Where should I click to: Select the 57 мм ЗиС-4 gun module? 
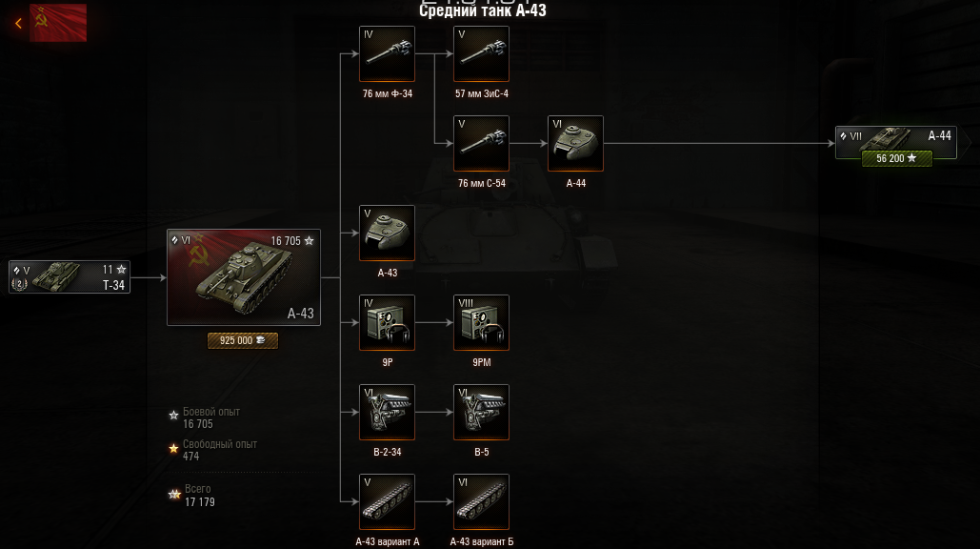[481, 53]
